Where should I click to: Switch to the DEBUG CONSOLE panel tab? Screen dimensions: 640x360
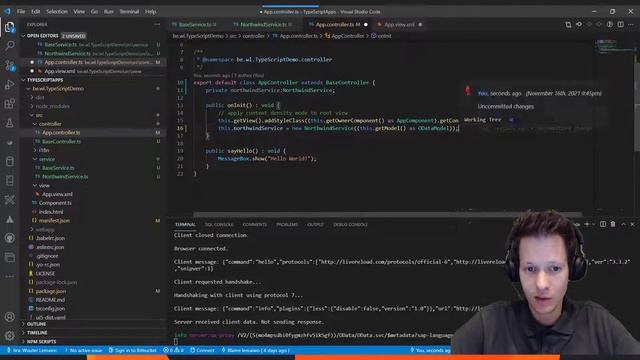[350, 224]
